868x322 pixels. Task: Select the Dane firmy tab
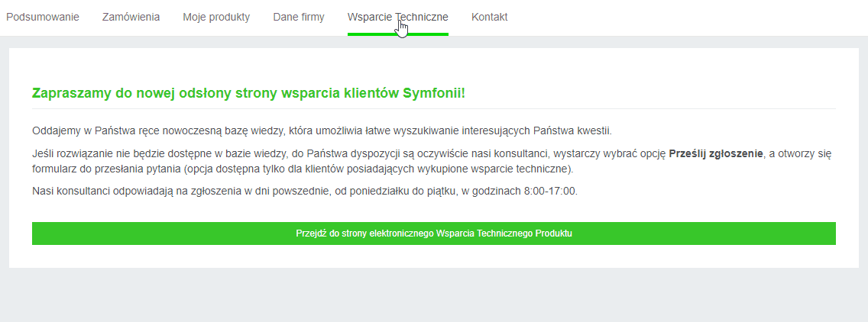click(x=298, y=17)
